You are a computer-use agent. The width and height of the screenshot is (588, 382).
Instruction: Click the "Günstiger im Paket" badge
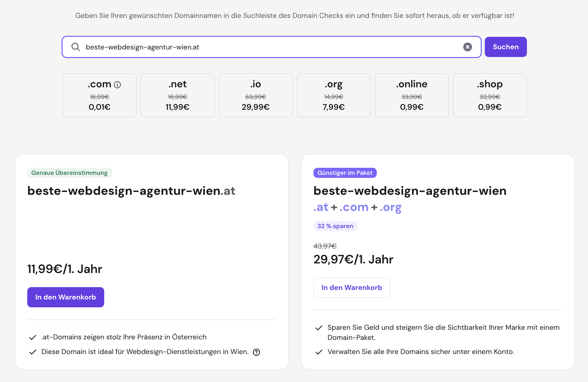345,173
